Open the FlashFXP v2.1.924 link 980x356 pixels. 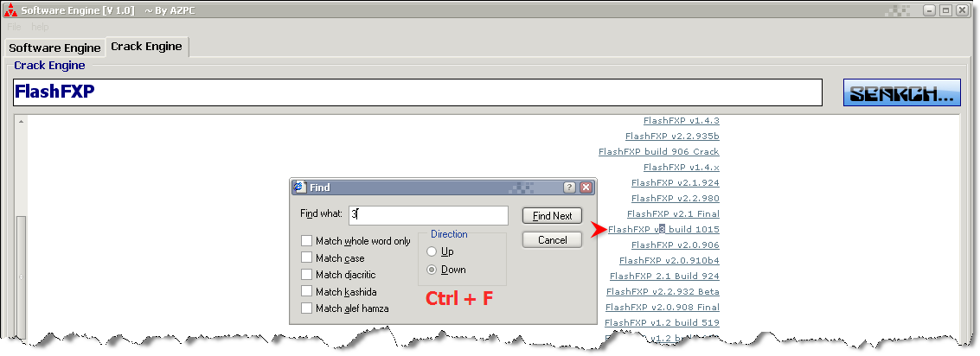(x=675, y=183)
